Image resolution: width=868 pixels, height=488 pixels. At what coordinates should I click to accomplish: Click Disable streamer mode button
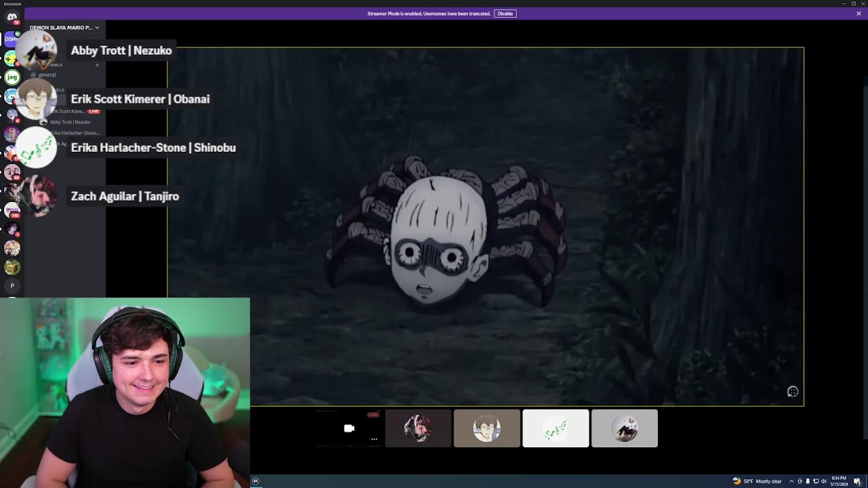point(505,14)
